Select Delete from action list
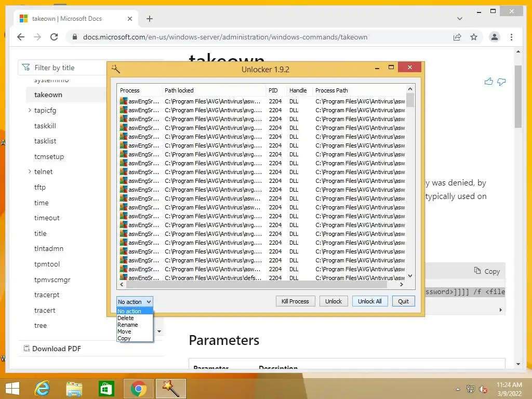 tap(135, 318)
